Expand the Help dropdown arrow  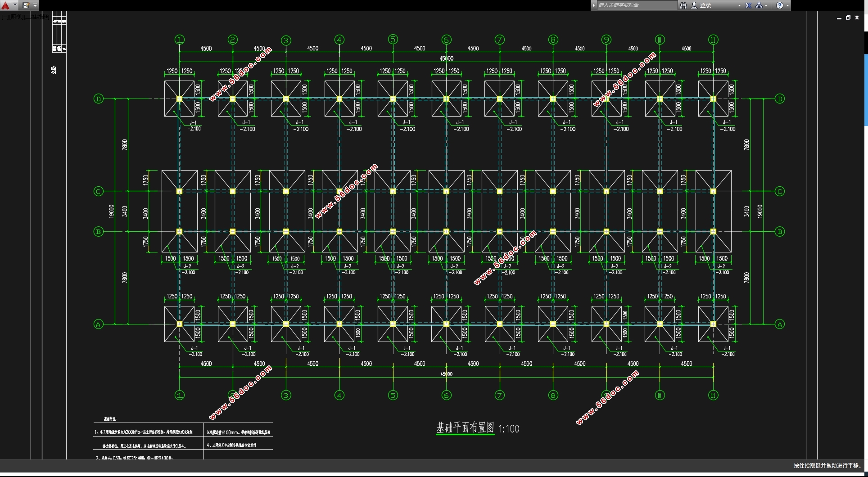[x=787, y=5]
